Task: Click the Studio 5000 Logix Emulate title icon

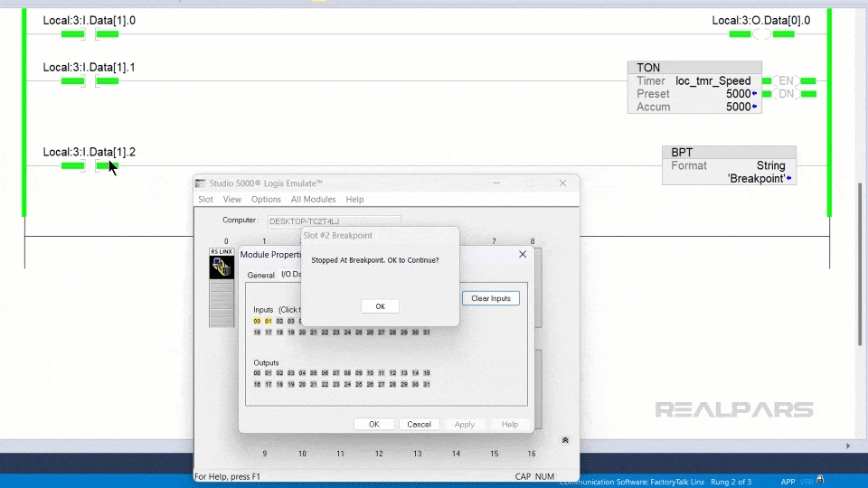Action: (200, 183)
